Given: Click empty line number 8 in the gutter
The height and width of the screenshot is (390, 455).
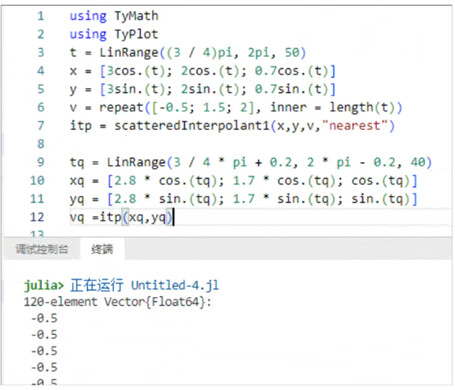Looking at the screenshot, I should (41, 144).
